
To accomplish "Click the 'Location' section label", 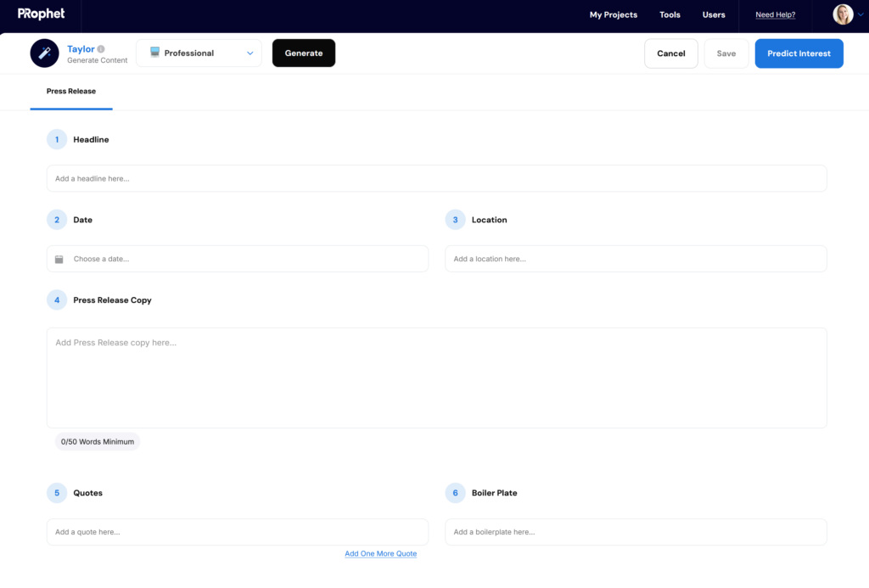I will 489,220.
